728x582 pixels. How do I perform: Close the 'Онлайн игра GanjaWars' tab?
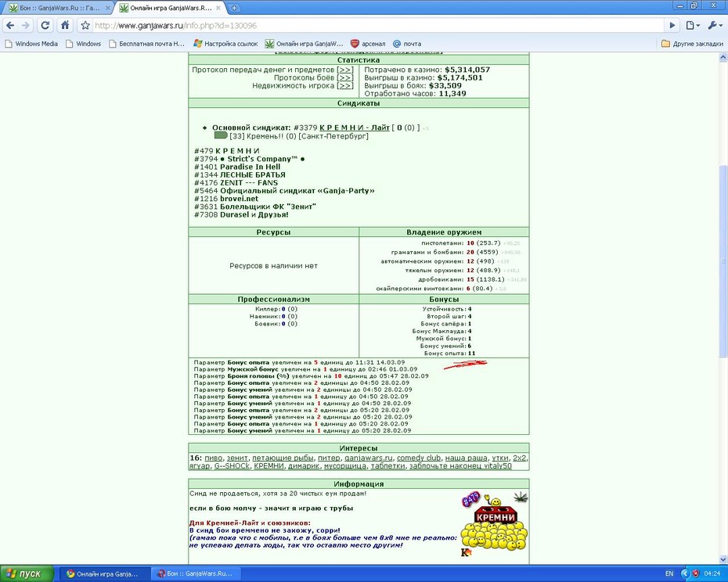218,8
